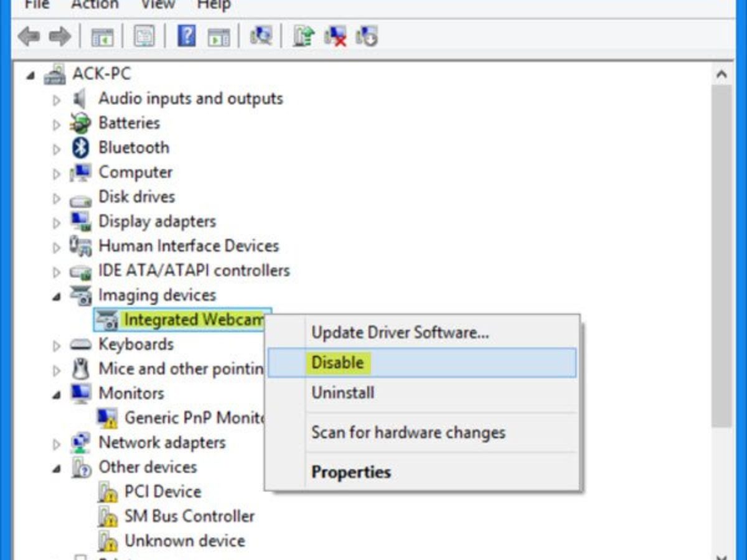747x560 pixels.
Task: Open the Properties sheet toolbar icon
Action: click(x=144, y=37)
